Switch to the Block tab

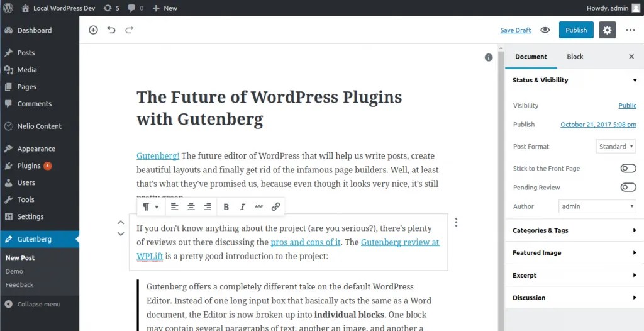tap(575, 57)
